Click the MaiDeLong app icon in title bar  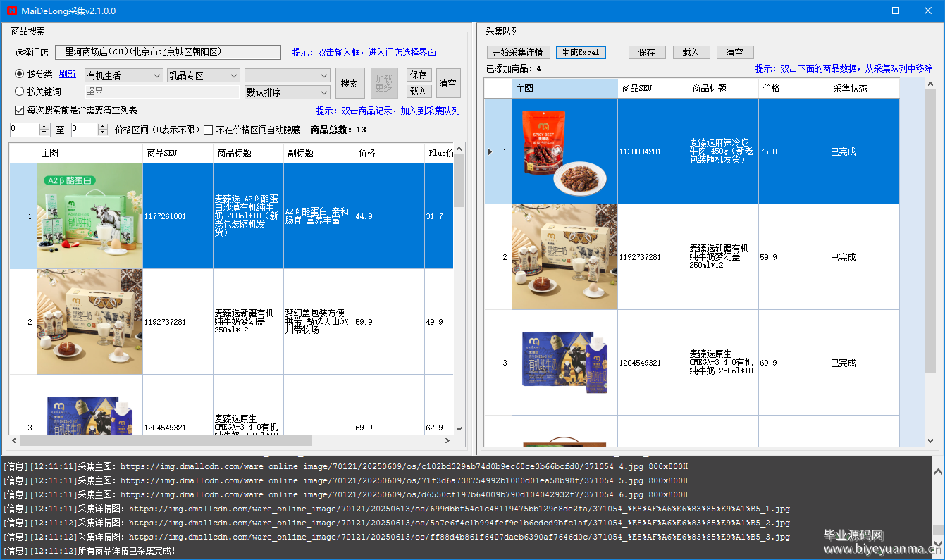click(x=12, y=11)
